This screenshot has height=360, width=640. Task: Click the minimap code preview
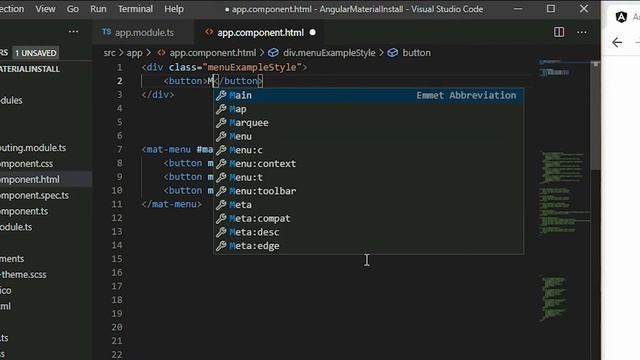pyautogui.click(x=564, y=192)
